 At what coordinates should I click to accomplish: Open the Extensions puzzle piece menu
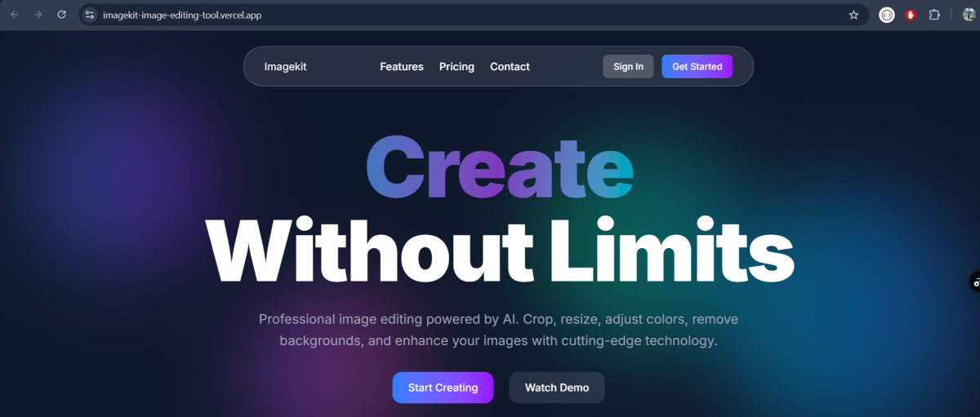pyautogui.click(x=934, y=15)
